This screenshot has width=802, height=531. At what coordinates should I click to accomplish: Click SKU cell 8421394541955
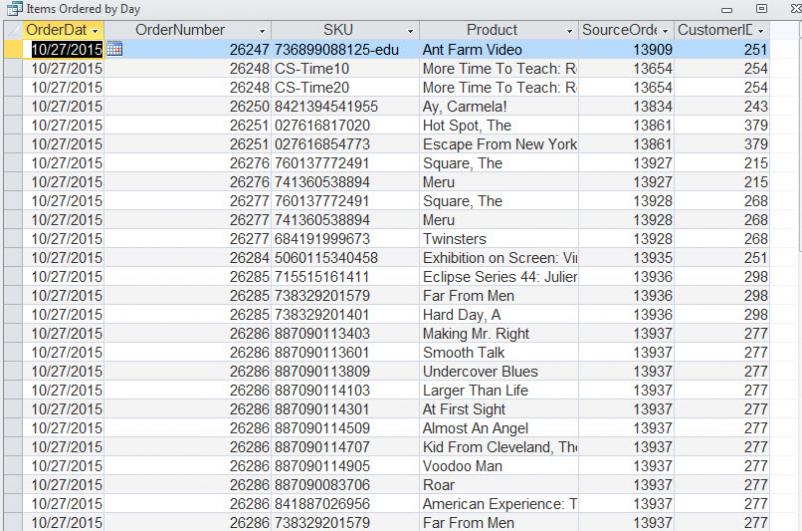point(345,106)
